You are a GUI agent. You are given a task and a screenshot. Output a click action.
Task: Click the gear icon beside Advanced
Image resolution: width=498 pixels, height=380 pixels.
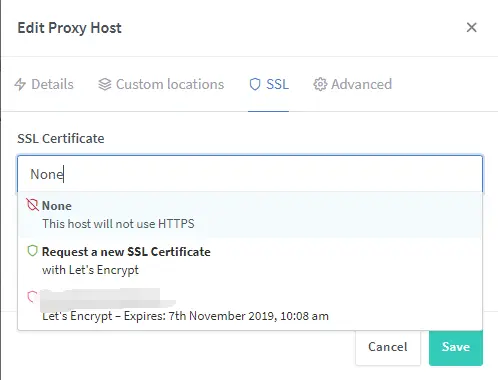click(320, 84)
